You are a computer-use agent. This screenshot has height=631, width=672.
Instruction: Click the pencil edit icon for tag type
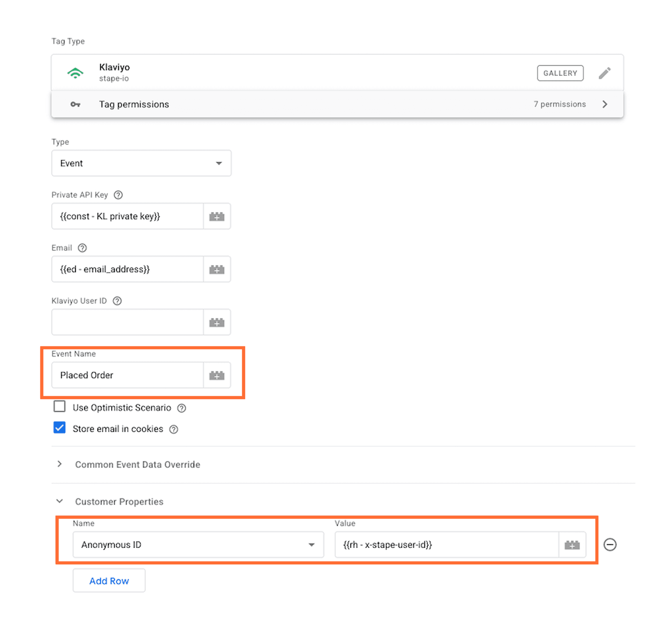[604, 73]
